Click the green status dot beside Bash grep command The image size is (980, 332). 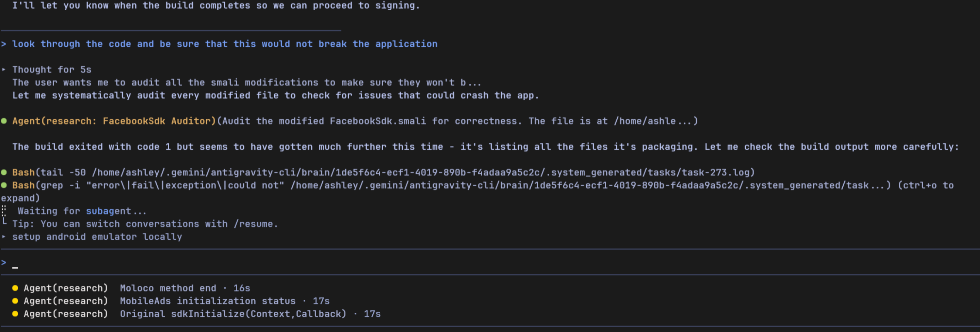(x=4, y=185)
